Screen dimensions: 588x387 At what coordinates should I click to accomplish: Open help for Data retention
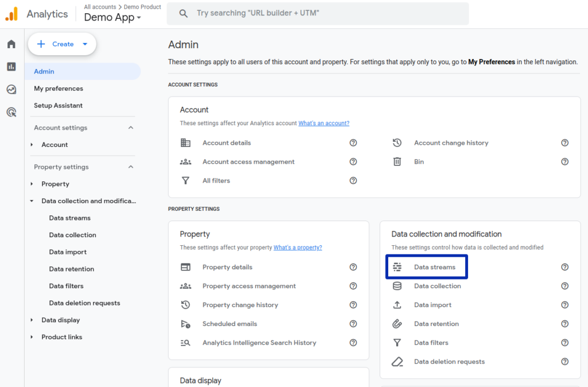click(x=565, y=324)
